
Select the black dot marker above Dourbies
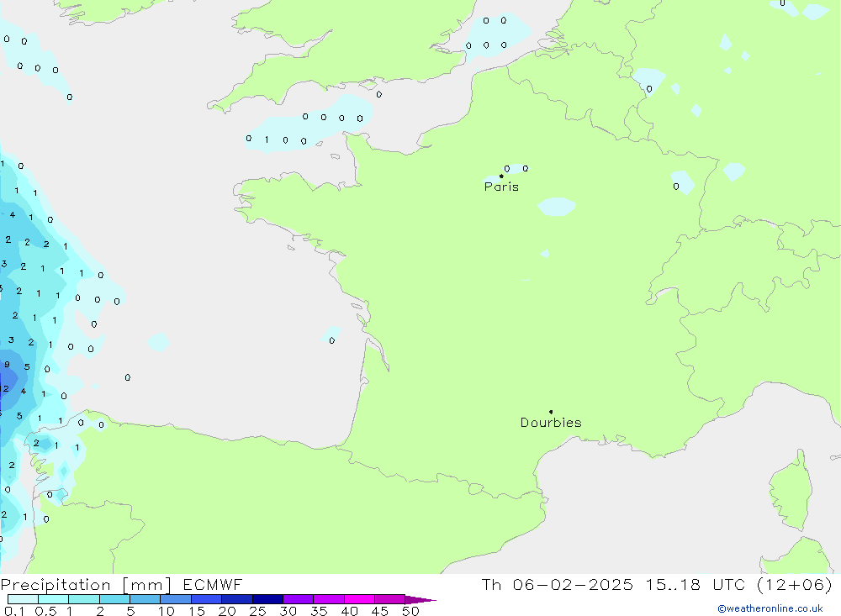click(x=551, y=412)
